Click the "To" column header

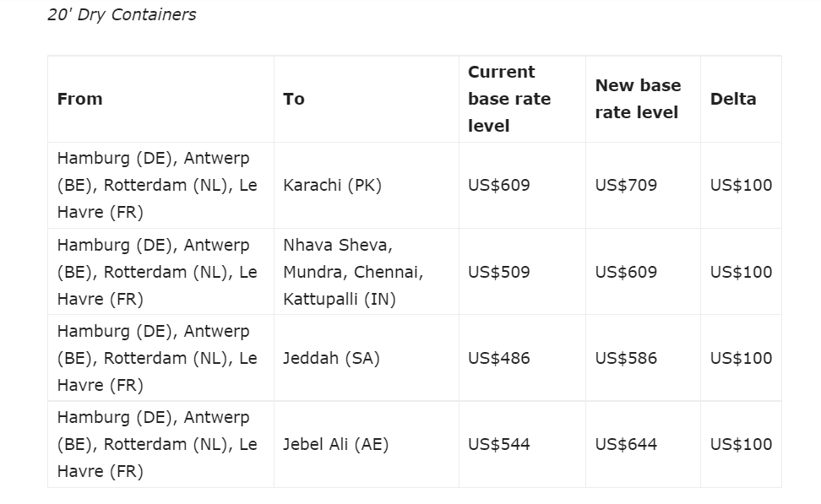[294, 99]
